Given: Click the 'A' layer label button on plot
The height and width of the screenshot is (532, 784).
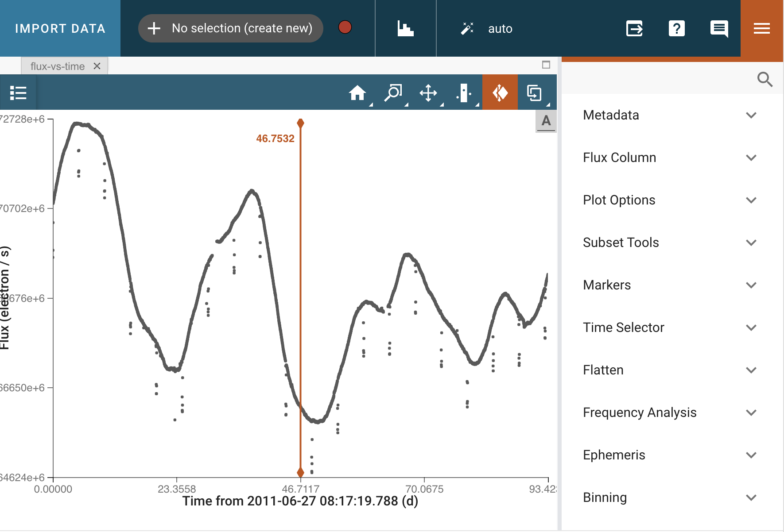Looking at the screenshot, I should [x=546, y=121].
